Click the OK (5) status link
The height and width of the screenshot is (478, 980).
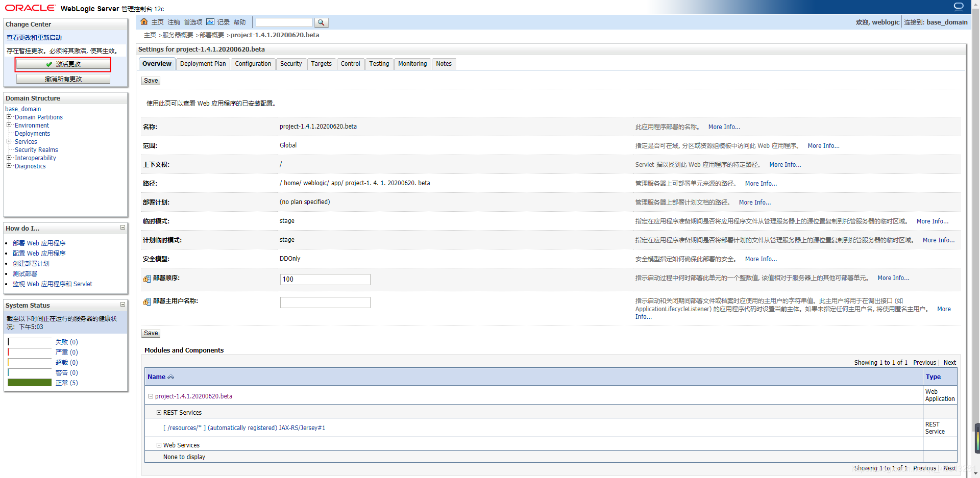pyautogui.click(x=66, y=383)
